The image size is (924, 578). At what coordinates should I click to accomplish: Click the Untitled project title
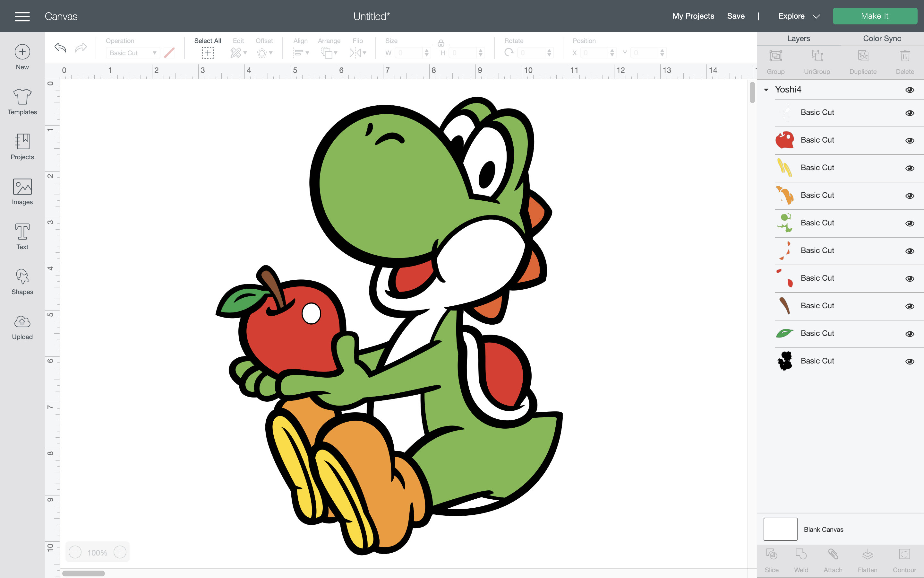(x=371, y=16)
